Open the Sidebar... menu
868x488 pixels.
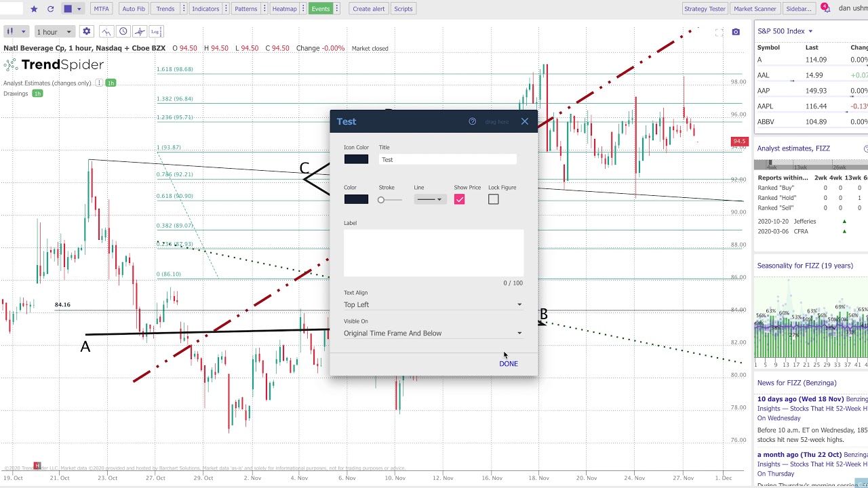[x=798, y=9]
